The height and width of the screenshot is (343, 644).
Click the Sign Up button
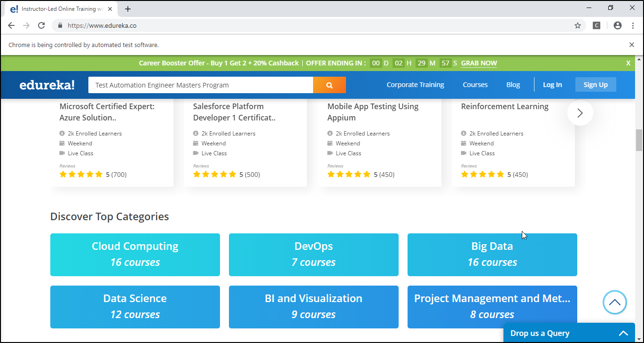pos(595,85)
